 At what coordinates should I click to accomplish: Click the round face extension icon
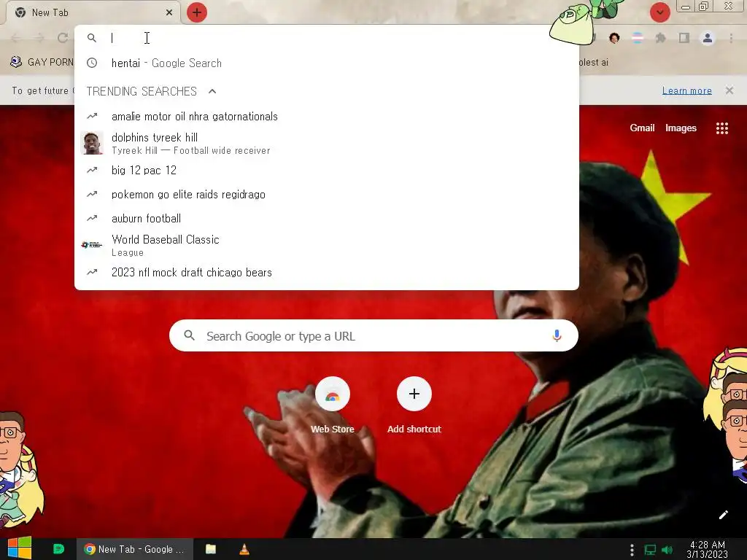click(x=614, y=38)
